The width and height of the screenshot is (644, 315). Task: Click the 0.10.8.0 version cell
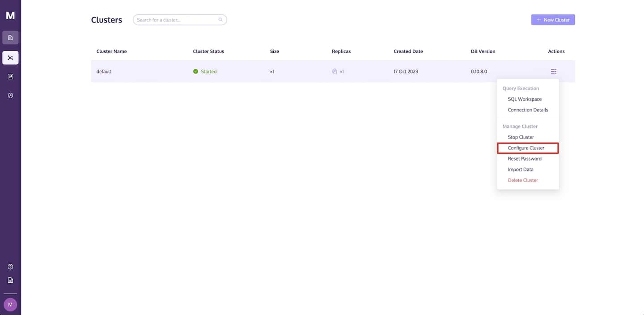[x=479, y=72]
